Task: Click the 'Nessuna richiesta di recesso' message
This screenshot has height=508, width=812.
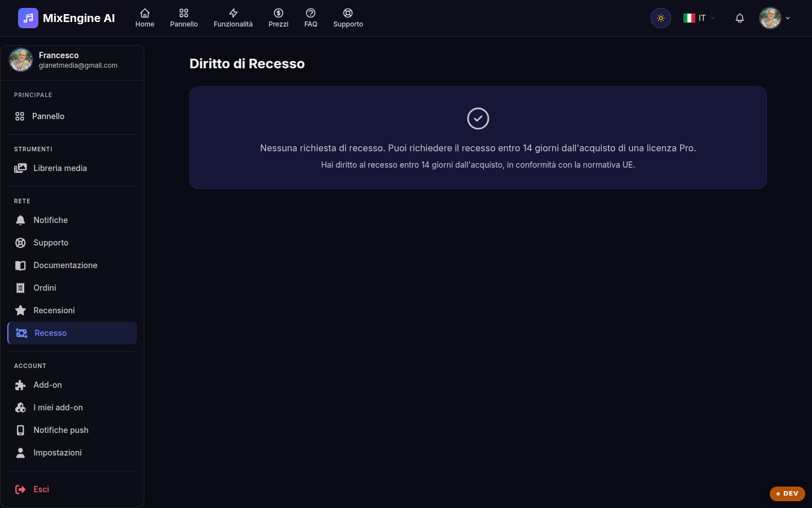Action: coord(478,148)
